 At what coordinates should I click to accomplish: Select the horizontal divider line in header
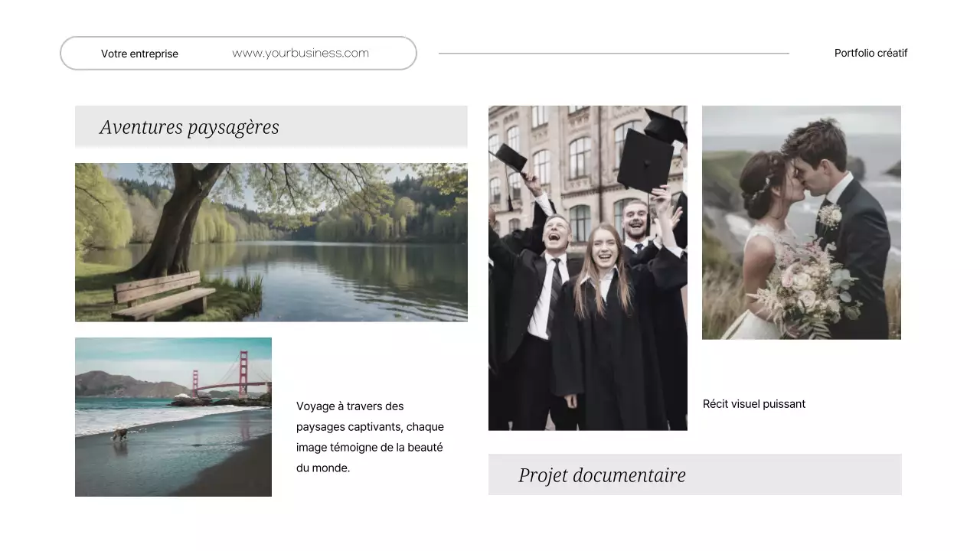(x=612, y=54)
